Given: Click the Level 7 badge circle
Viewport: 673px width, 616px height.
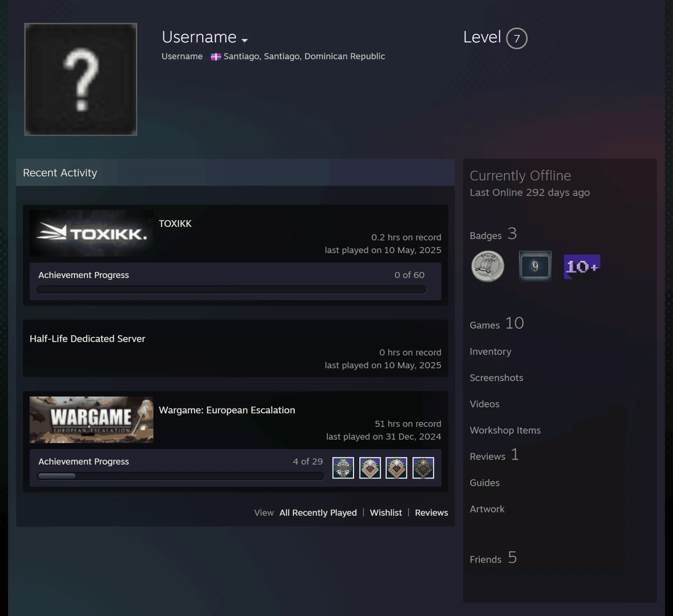Looking at the screenshot, I should click(517, 38).
